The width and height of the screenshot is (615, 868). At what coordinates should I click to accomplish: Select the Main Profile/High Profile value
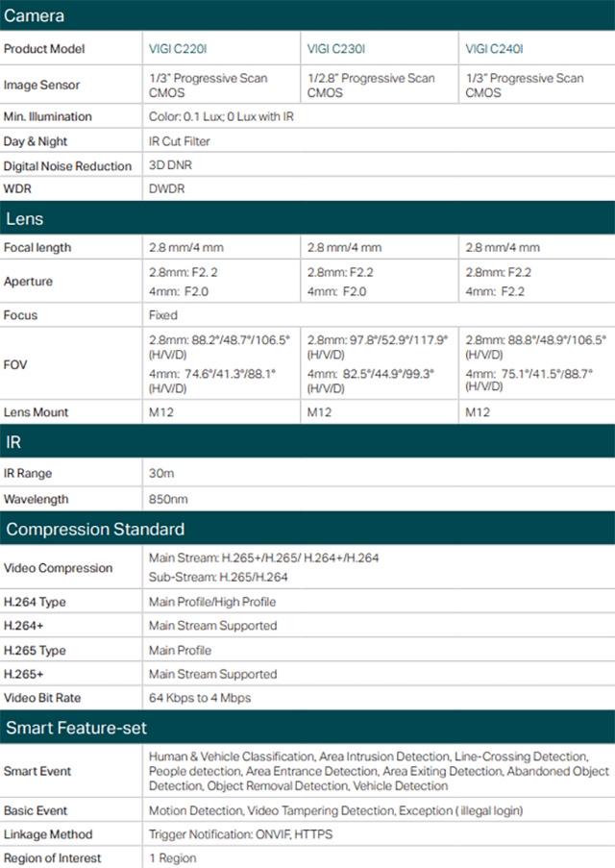[x=212, y=602]
